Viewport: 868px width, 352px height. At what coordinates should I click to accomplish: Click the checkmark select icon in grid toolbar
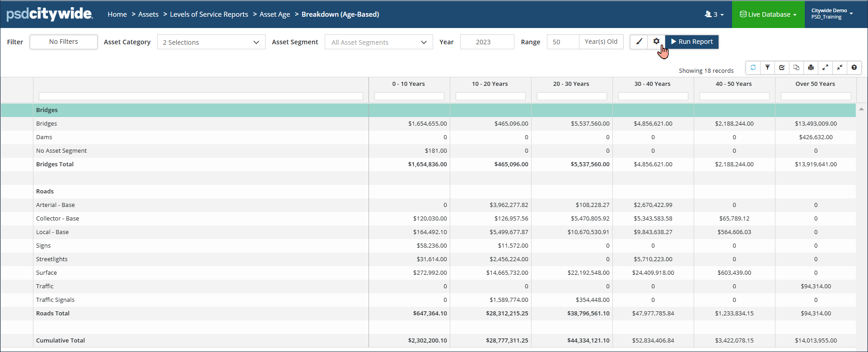click(x=782, y=68)
